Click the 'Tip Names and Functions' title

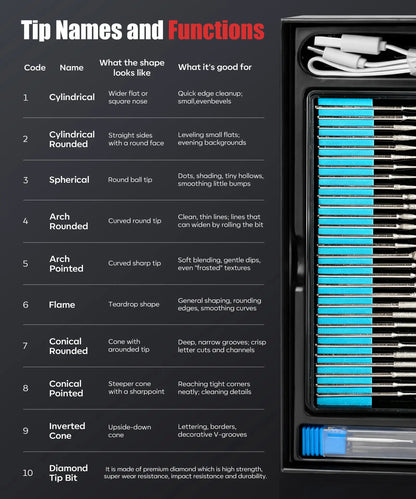pyautogui.click(x=143, y=30)
